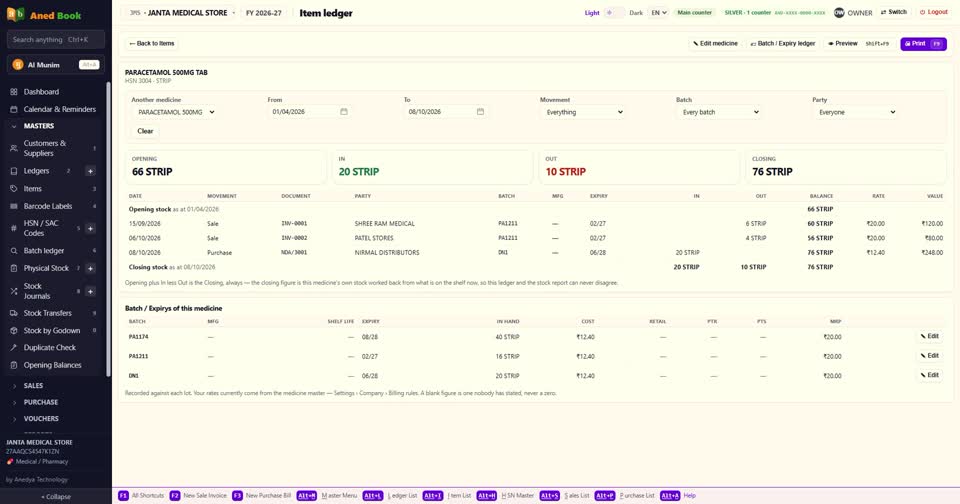Click the Switch user button

894,12
